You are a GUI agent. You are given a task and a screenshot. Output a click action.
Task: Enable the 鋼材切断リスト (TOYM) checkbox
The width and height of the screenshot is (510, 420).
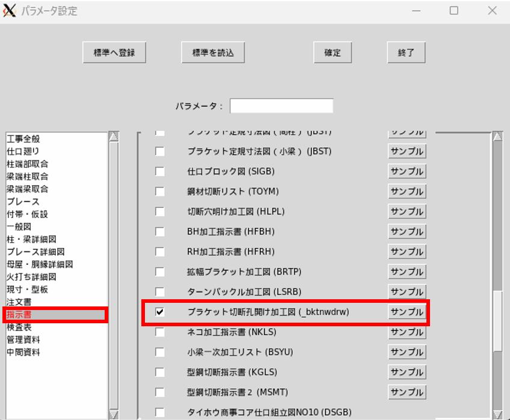pos(160,192)
